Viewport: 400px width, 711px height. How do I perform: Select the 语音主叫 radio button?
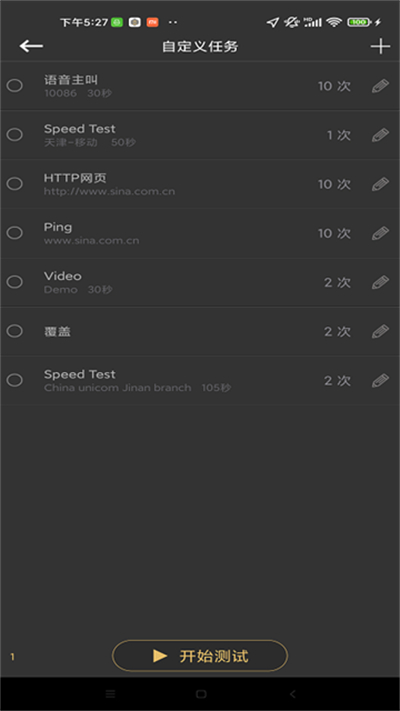click(15, 86)
